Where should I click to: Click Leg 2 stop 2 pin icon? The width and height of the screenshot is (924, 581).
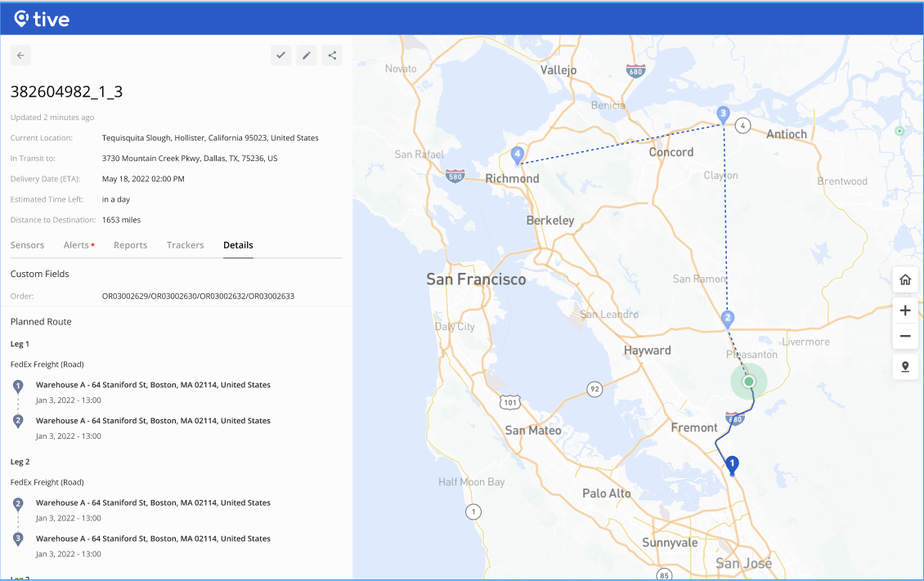tap(18, 504)
